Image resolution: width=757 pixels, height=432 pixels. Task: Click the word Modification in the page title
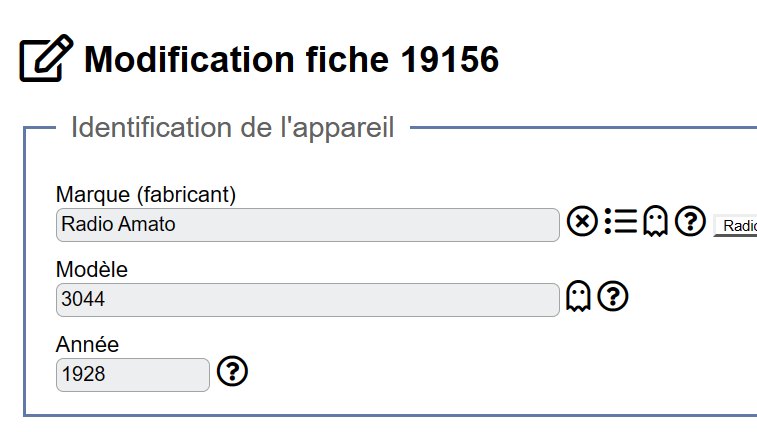[x=189, y=59]
